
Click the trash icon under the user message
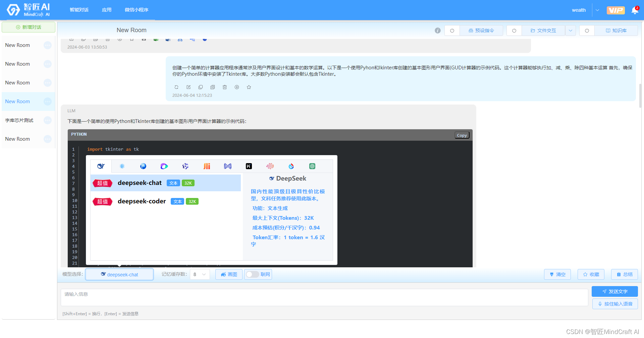pos(225,87)
